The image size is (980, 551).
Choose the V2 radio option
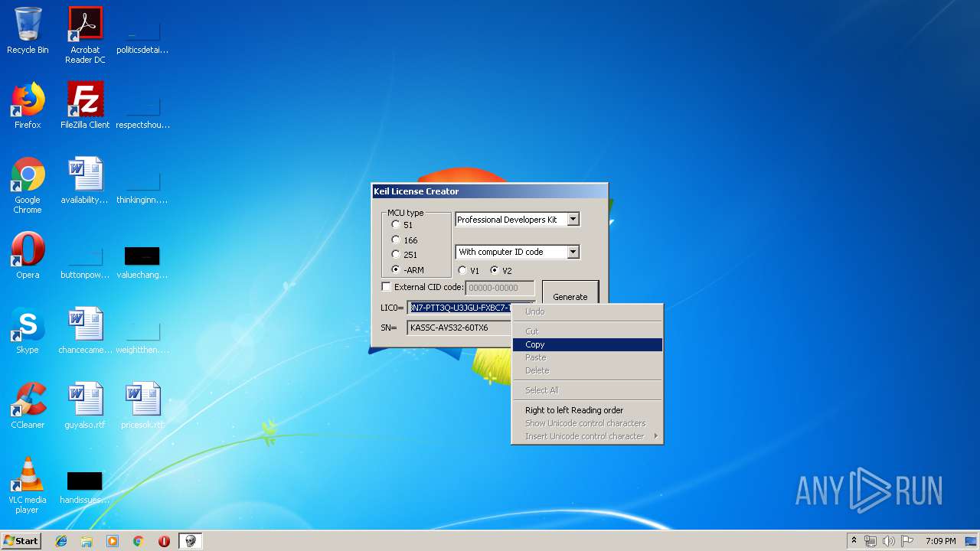point(495,271)
